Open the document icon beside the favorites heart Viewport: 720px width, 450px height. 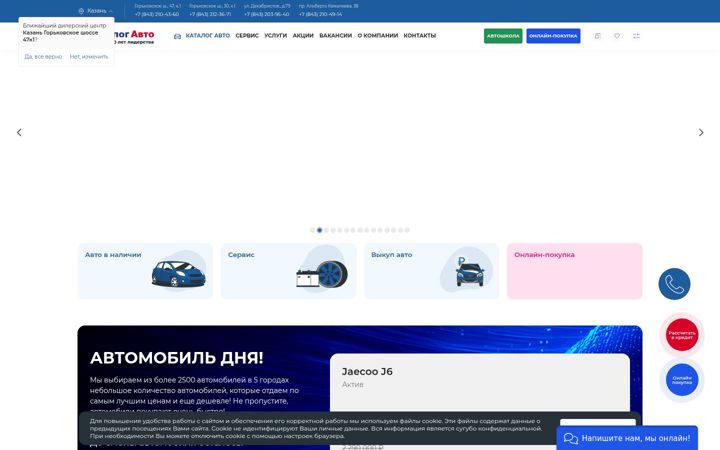click(x=597, y=36)
